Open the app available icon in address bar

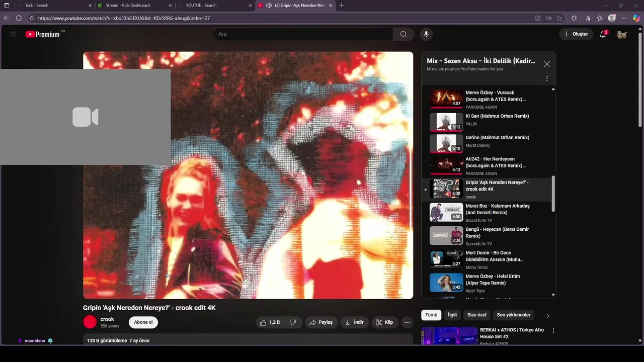538,18
